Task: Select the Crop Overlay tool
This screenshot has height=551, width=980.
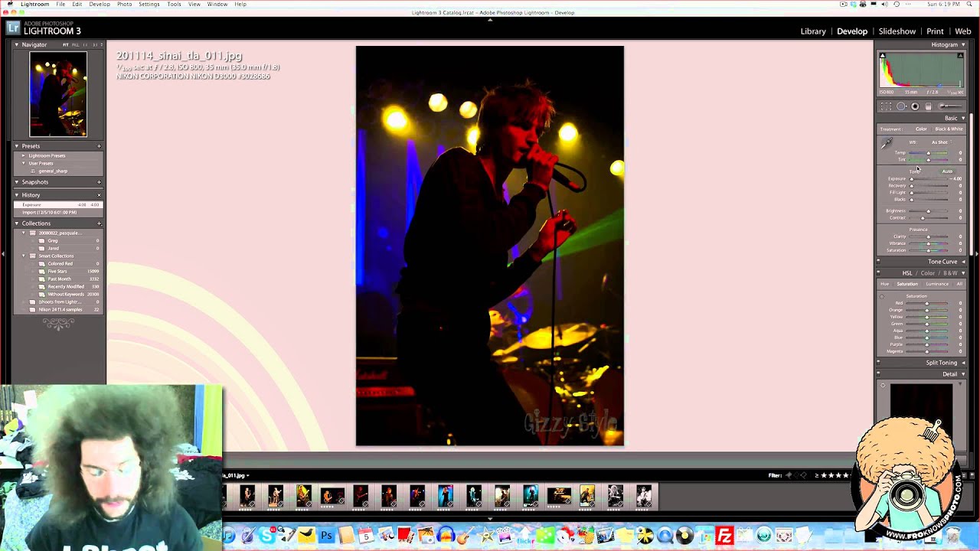Action: tap(886, 106)
